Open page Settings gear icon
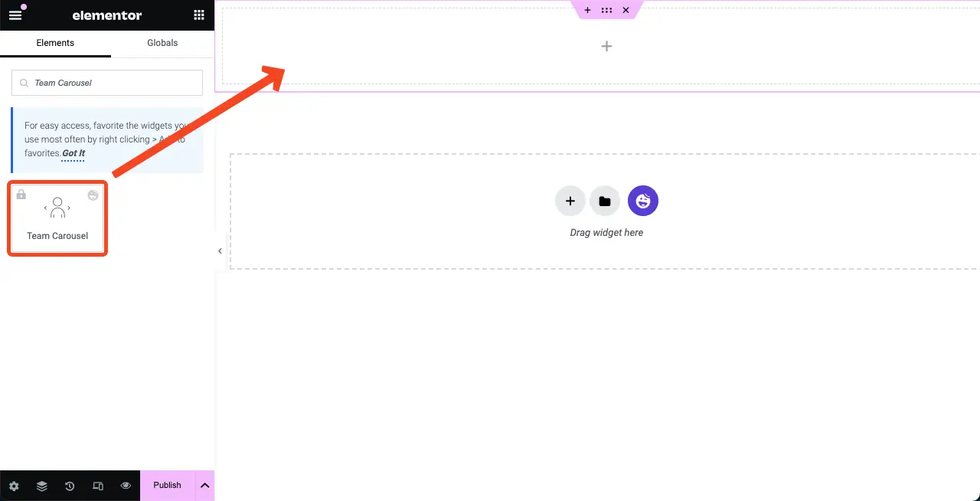 pos(14,486)
